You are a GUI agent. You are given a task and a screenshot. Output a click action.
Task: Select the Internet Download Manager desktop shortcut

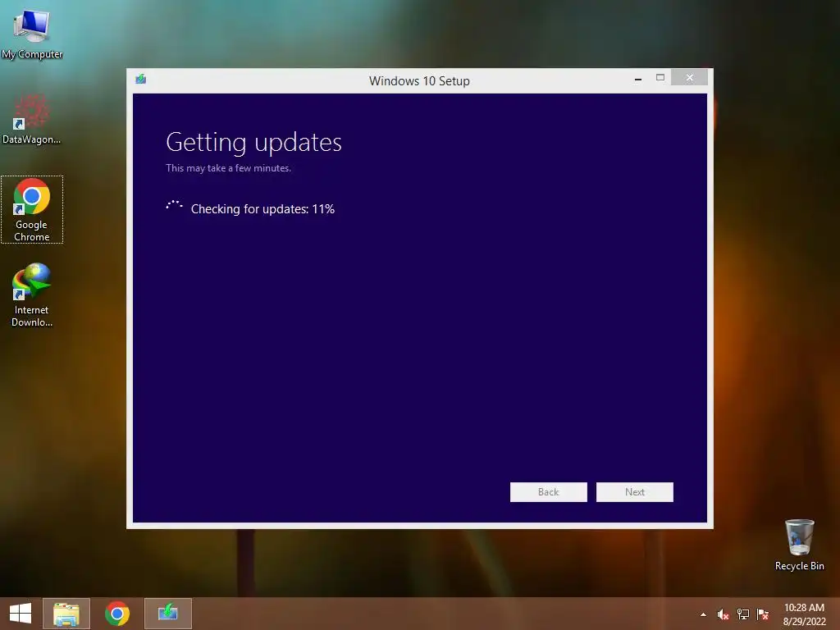click(x=32, y=294)
